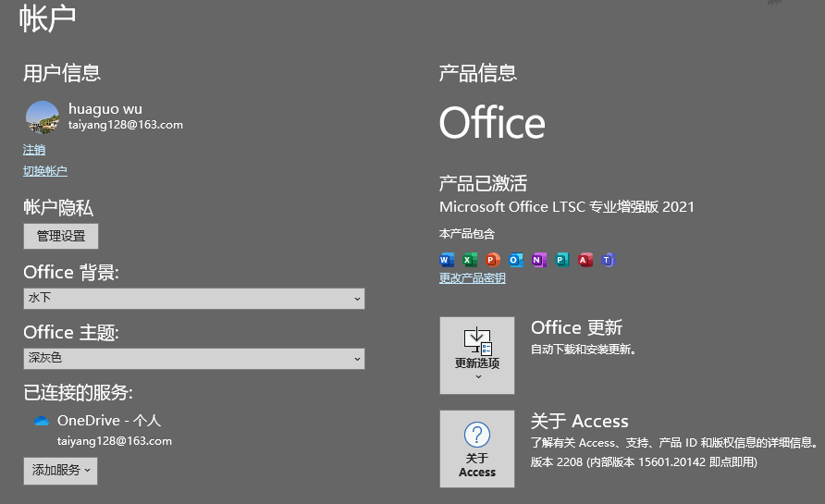Click the taiyang128@163.com email under user name
Screen dimensions: 825x504
click(126, 125)
